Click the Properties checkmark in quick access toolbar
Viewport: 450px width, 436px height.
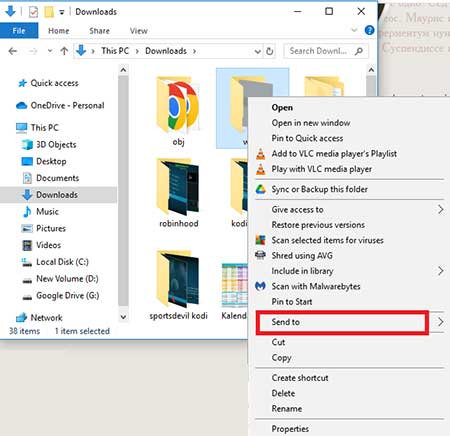33,12
